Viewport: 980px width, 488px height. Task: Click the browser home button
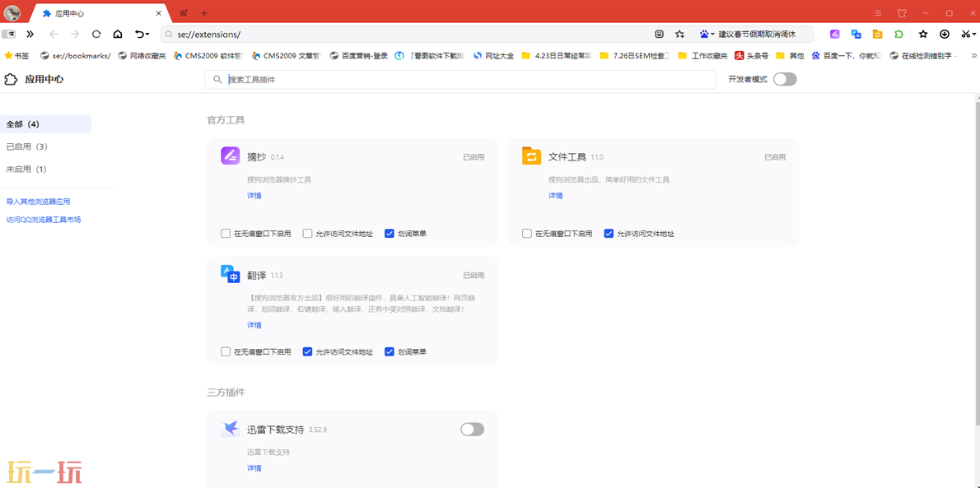pyautogui.click(x=118, y=35)
